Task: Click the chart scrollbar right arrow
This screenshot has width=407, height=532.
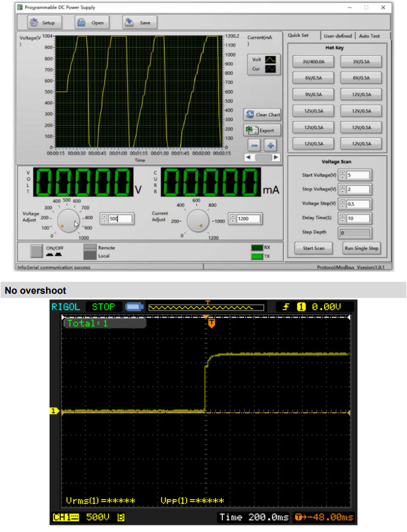Action: click(x=276, y=158)
